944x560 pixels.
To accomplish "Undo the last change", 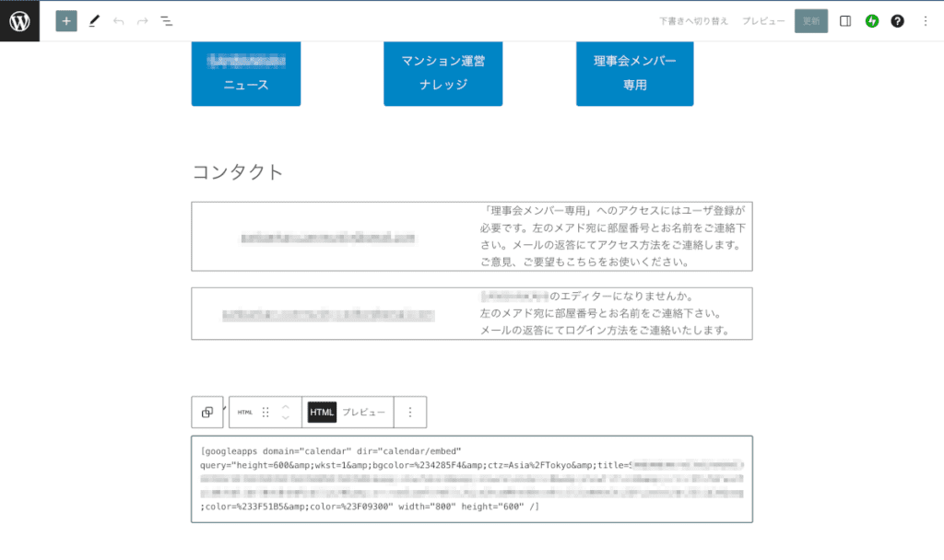I will [x=119, y=21].
